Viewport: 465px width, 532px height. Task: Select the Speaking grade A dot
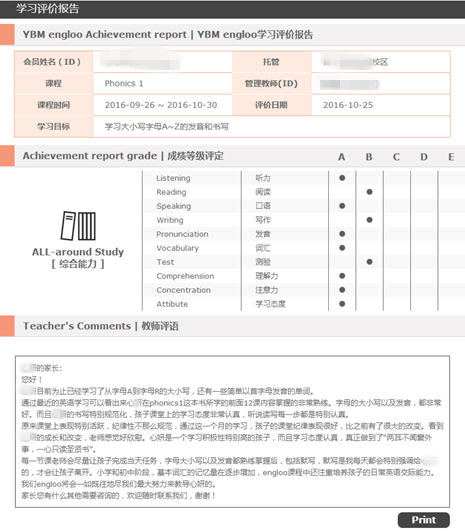point(342,206)
